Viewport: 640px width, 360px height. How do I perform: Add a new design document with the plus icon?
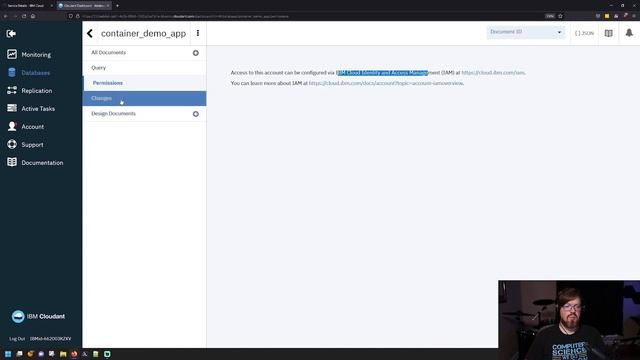[x=196, y=114]
